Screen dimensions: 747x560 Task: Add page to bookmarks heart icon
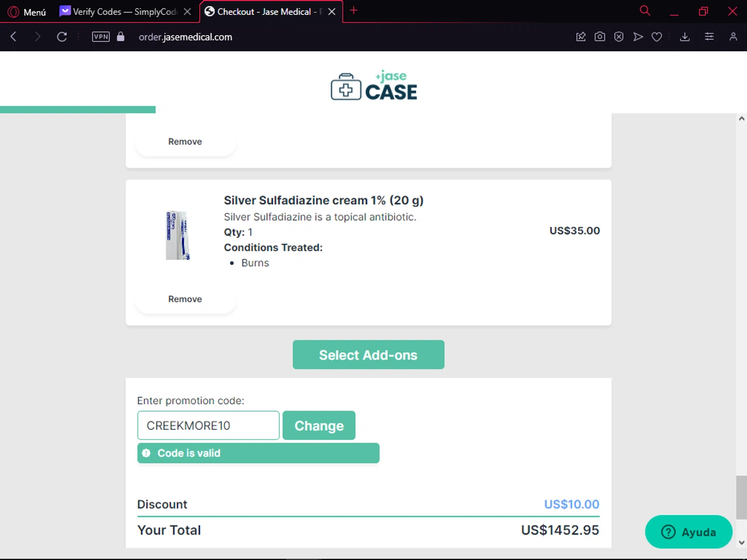(657, 36)
